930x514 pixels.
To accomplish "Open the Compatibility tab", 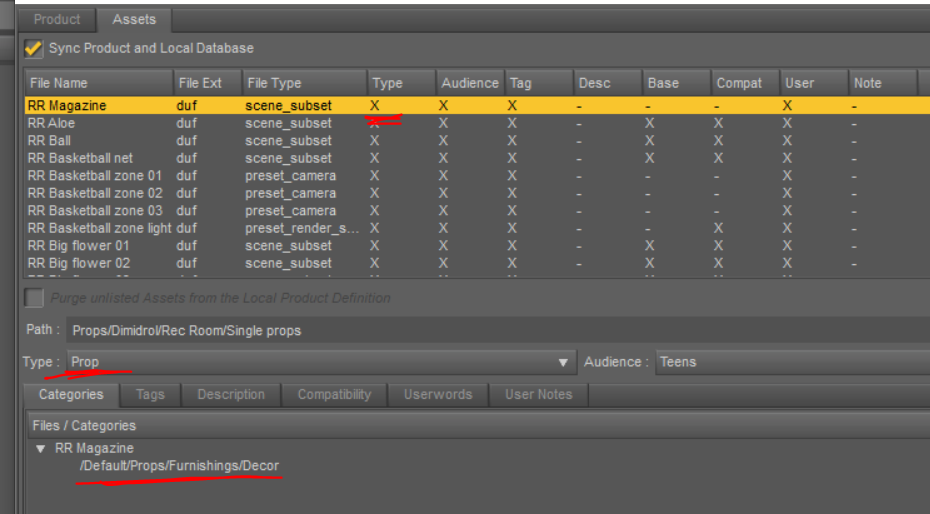I will click(335, 395).
